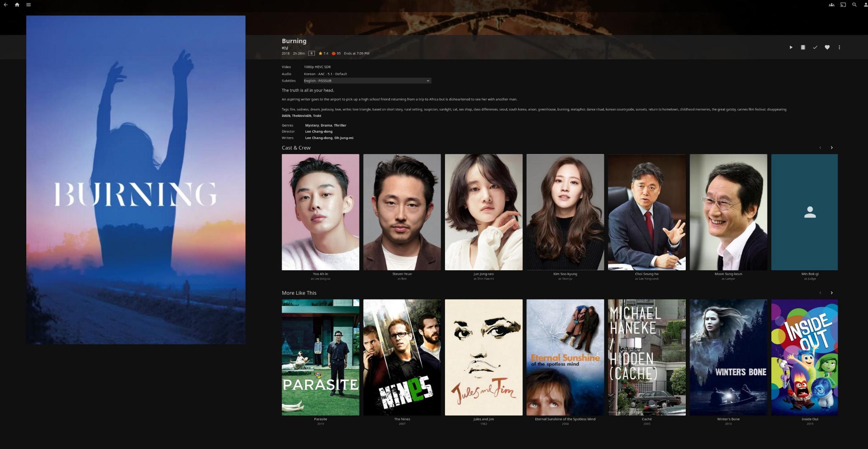Open search with the magnifier icon
This screenshot has height=449, width=868.
854,5
